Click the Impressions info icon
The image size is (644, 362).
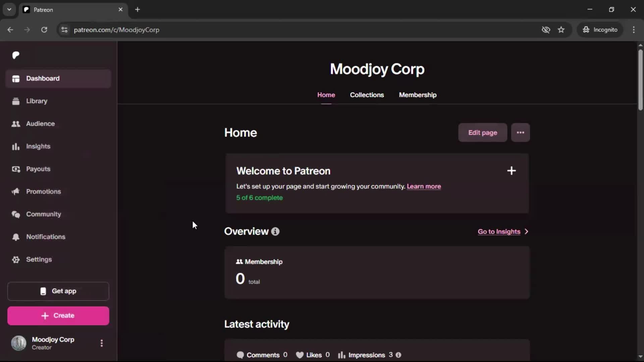click(398, 355)
